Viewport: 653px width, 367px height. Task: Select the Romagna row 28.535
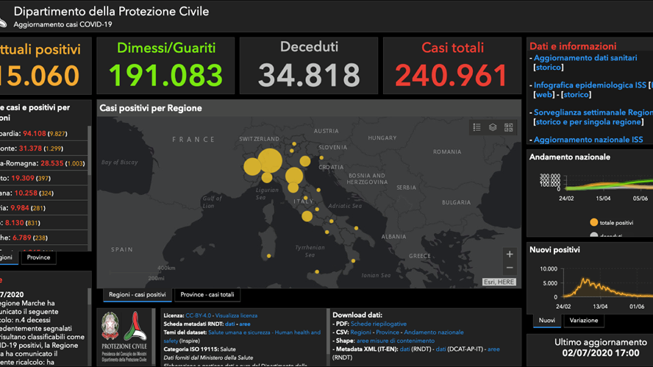44,163
